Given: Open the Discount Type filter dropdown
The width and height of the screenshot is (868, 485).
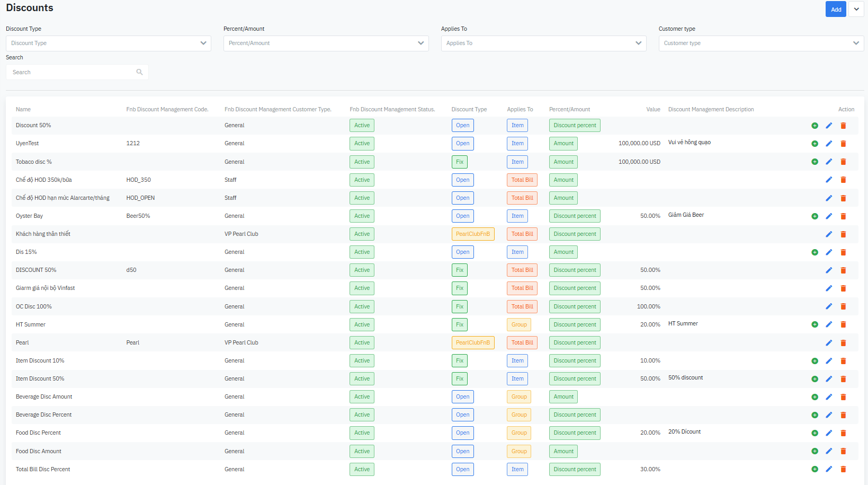Looking at the screenshot, I should point(108,43).
